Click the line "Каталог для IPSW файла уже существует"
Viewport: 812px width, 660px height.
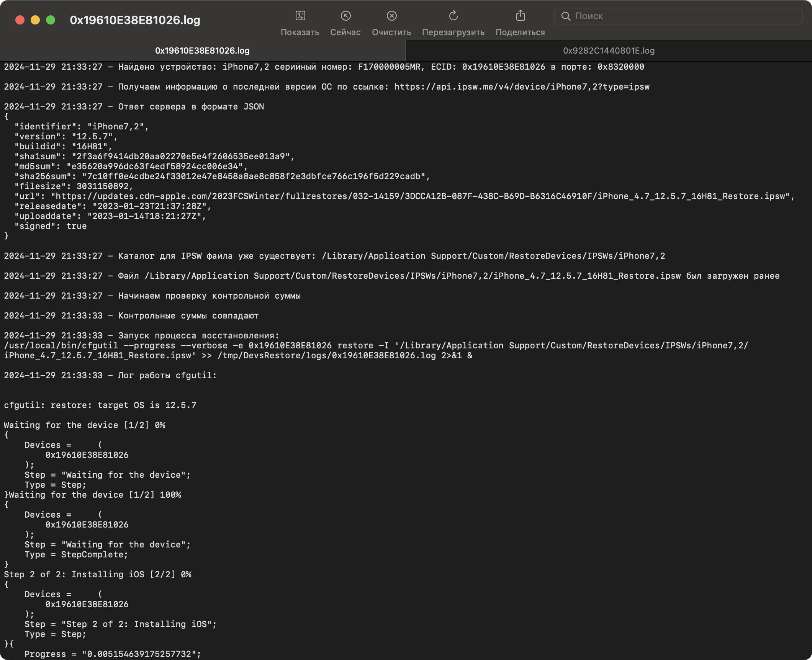point(334,256)
